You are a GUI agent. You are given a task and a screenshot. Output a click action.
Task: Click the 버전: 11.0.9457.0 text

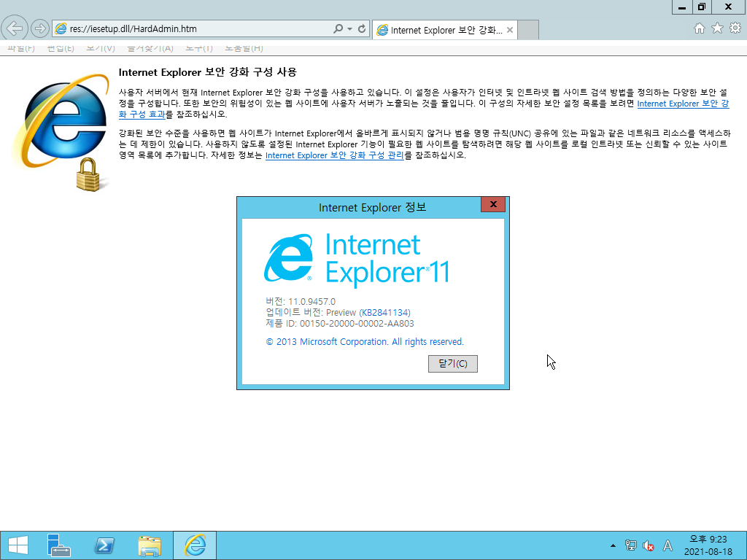tap(301, 301)
